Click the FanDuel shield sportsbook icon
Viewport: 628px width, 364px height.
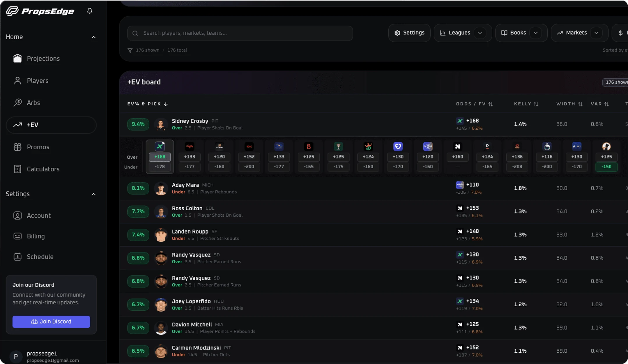pos(398,146)
